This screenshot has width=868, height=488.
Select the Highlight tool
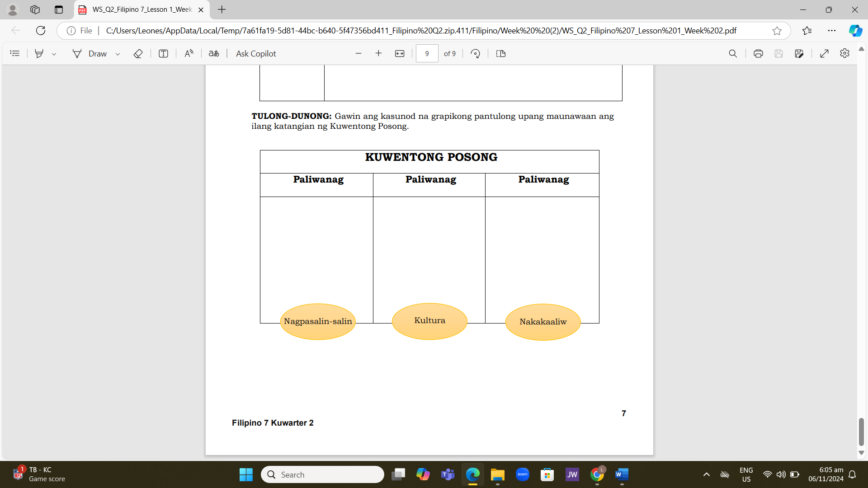click(x=39, y=53)
